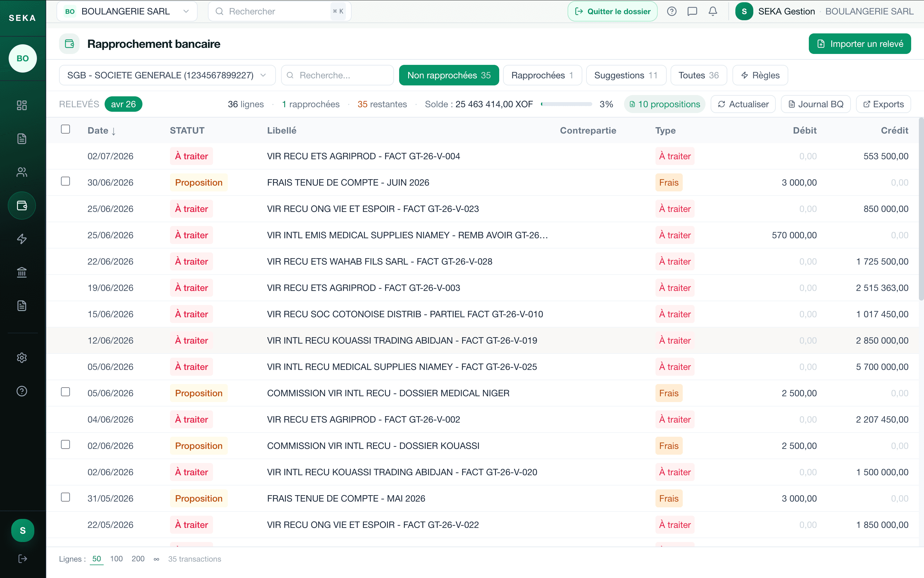Click the reconciliation progress bar at 3%
Viewport: 924px width, 578px height.
click(566, 104)
